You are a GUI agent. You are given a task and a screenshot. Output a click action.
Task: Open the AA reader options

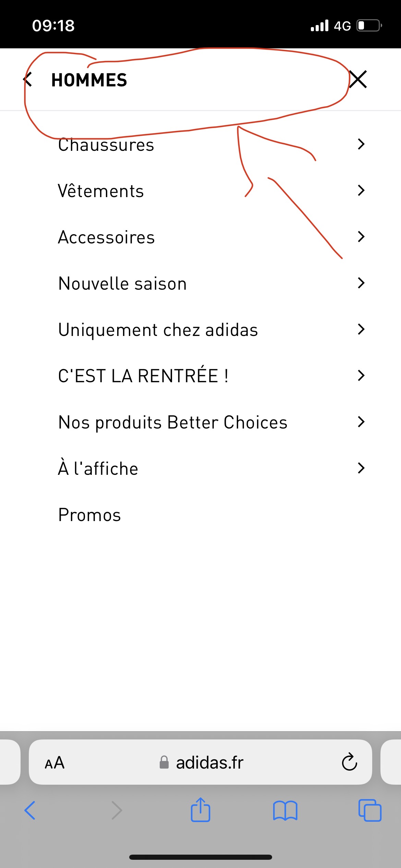[54, 763]
